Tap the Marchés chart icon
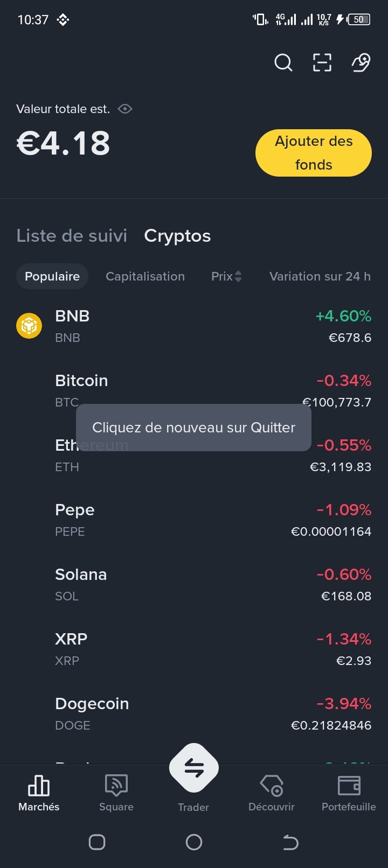 tap(39, 786)
